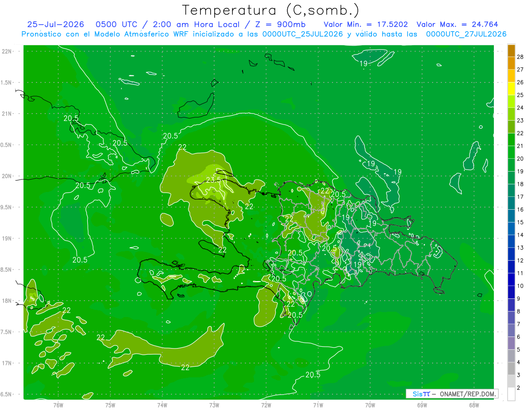Viewport: 532px width, 411px height.
Task: Click the '12' colorbar scale label
Action: 520,260
